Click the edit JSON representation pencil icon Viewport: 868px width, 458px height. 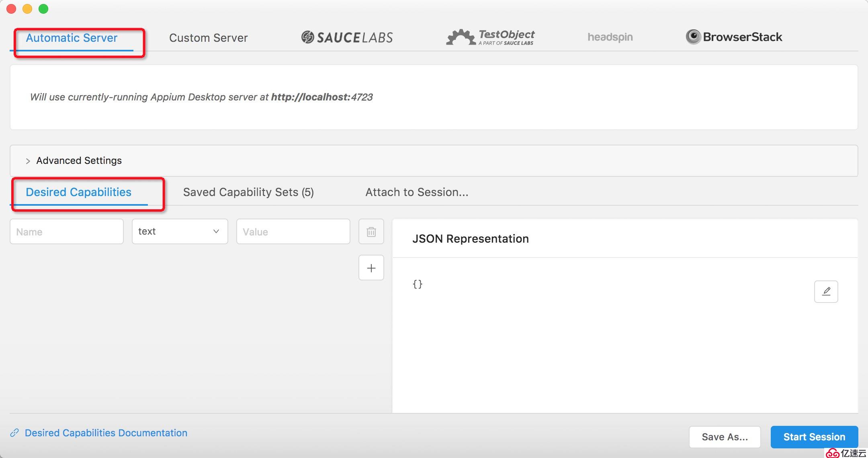827,292
